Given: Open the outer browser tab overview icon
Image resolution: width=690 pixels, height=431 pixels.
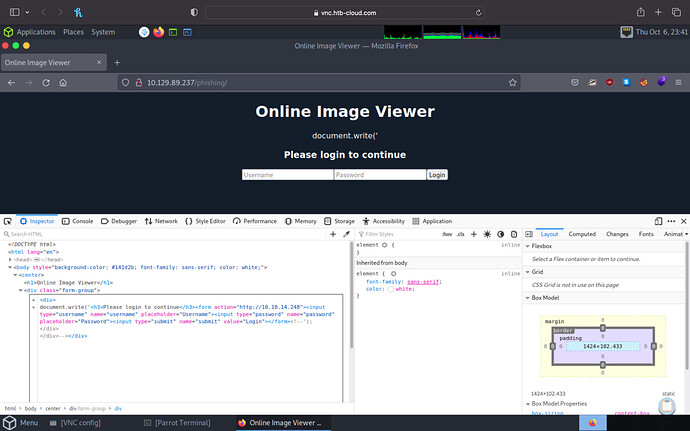Looking at the screenshot, I should (676, 12).
